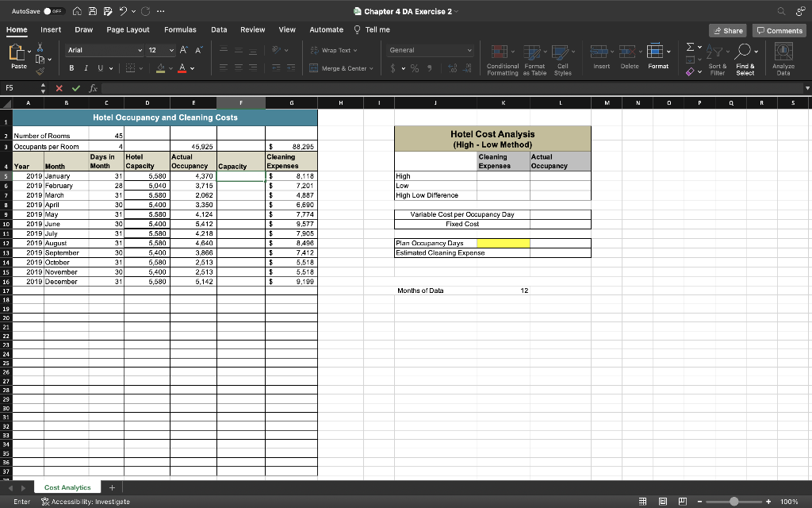Open the Data ribbon tab
The width and height of the screenshot is (812, 508).
pyautogui.click(x=219, y=29)
